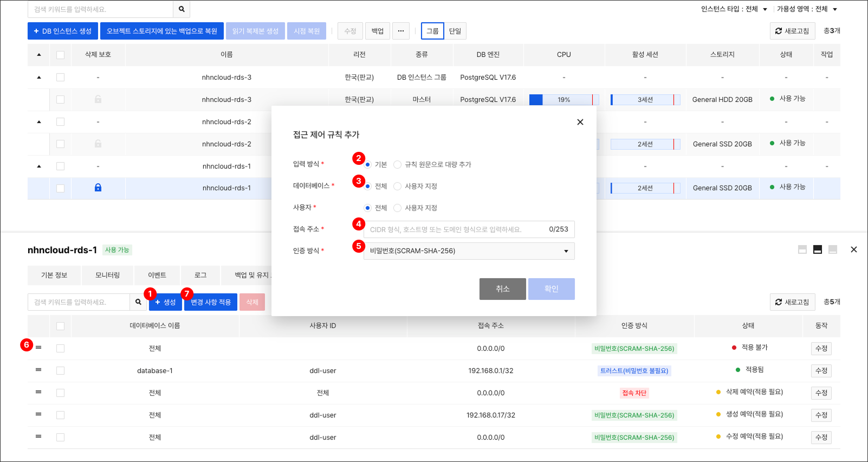
Task: Choose 사용자 지정 for user option
Action: [397, 208]
